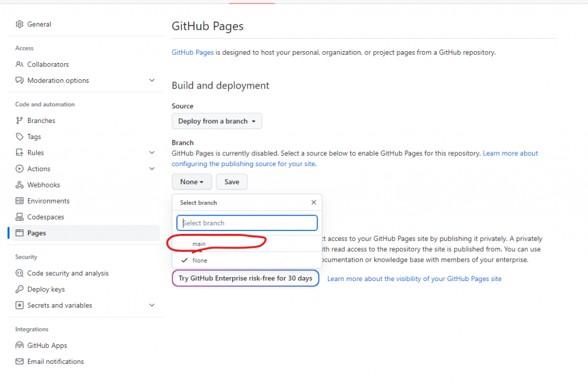This screenshot has height=388, width=588.
Task: Go to Branches settings
Action: click(x=41, y=121)
